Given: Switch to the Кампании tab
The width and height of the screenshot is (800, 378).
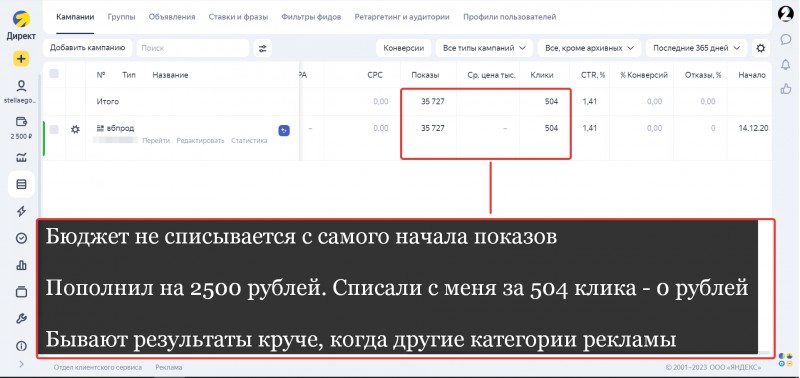Looking at the screenshot, I should [x=75, y=17].
